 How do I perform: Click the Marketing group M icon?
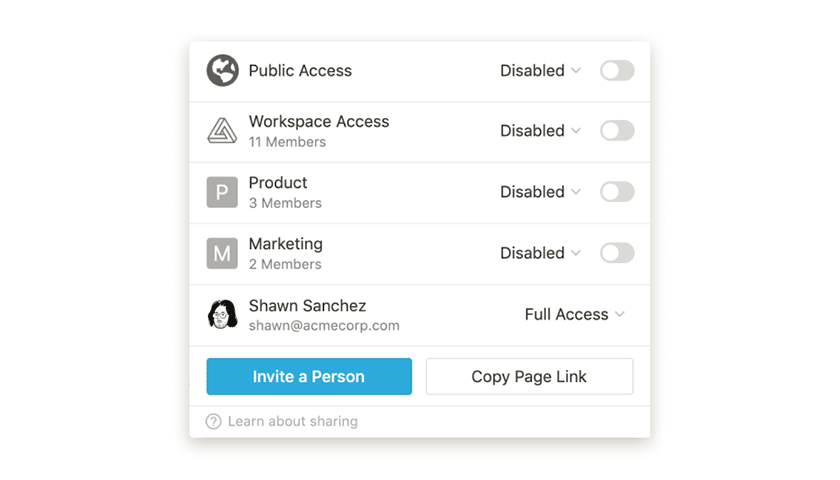(222, 253)
